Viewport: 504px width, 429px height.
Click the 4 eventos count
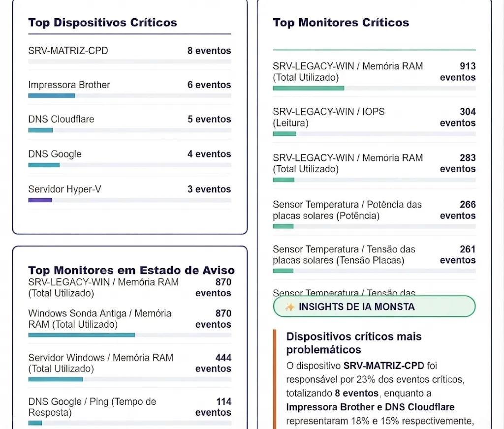point(209,154)
